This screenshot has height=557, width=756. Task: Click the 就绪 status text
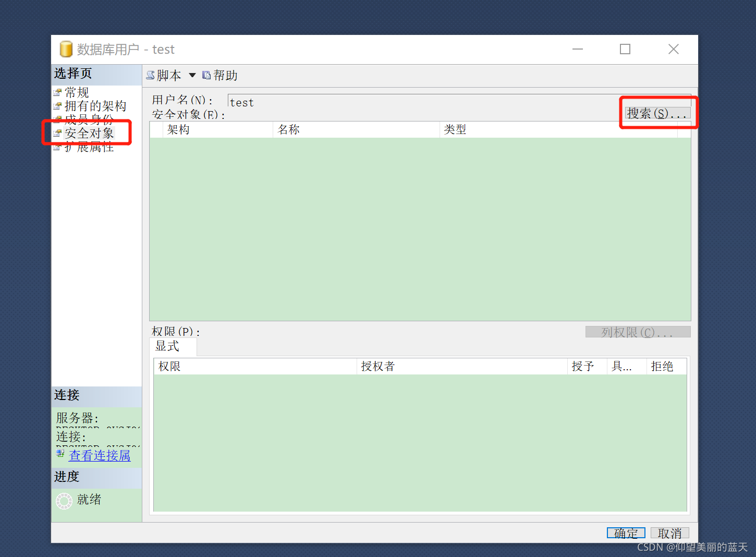(89, 499)
